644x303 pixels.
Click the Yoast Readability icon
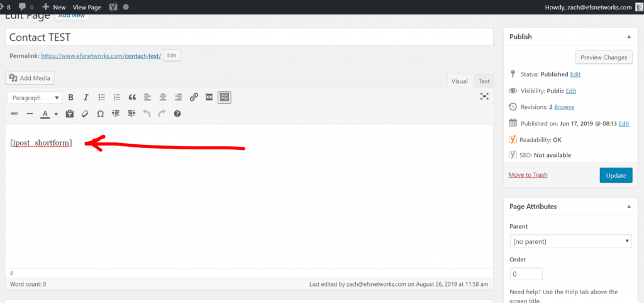(x=513, y=139)
